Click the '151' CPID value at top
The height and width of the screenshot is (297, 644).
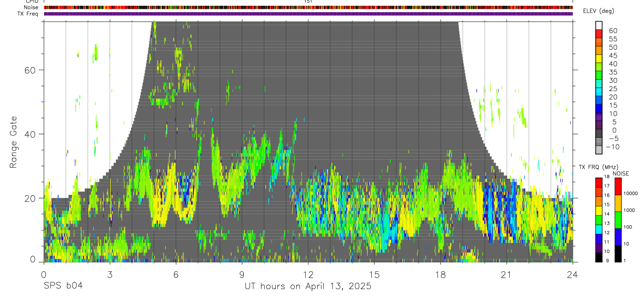(308, 2)
